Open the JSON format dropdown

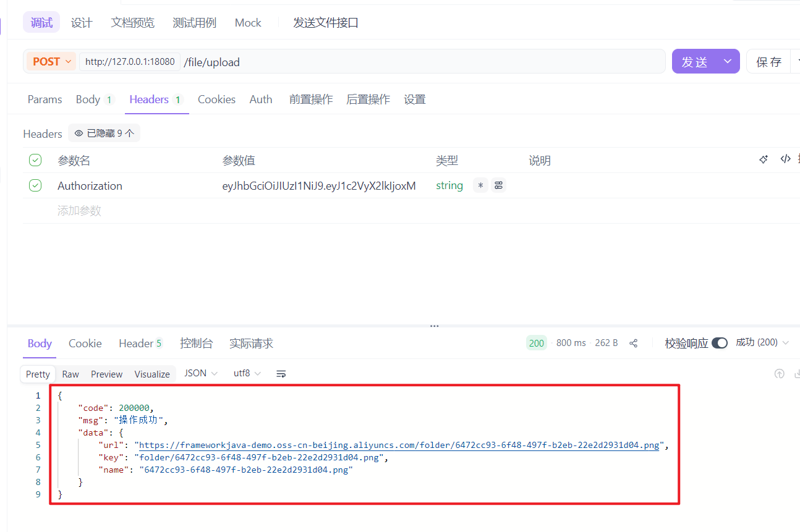(201, 373)
